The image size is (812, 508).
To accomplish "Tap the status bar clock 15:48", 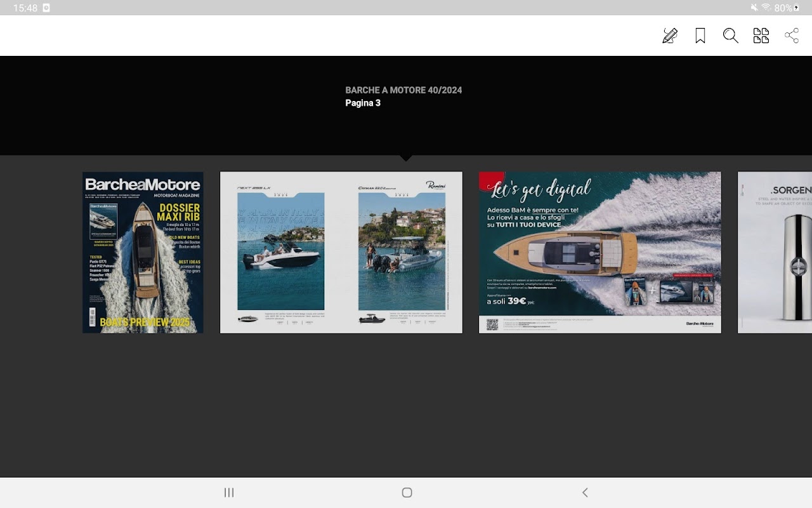I will (25, 8).
